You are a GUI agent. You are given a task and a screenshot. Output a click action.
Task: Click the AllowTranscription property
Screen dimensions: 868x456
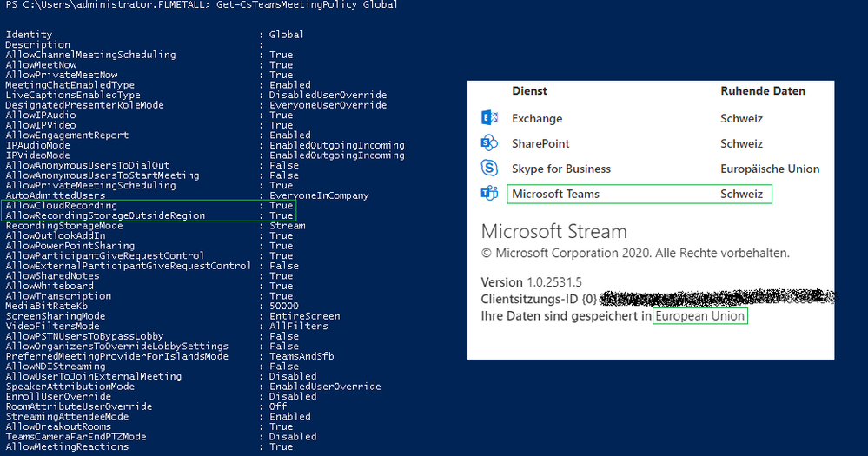coord(58,295)
